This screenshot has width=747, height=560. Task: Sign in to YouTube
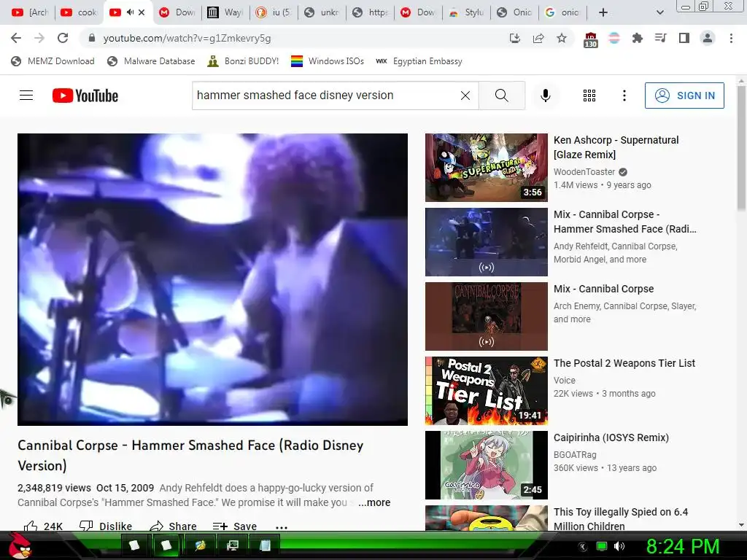684,96
